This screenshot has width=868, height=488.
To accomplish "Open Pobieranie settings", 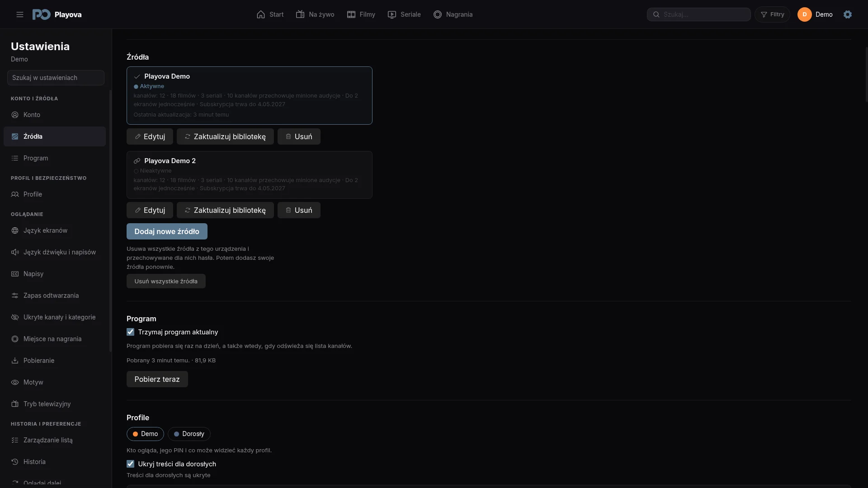I will 55,361.
